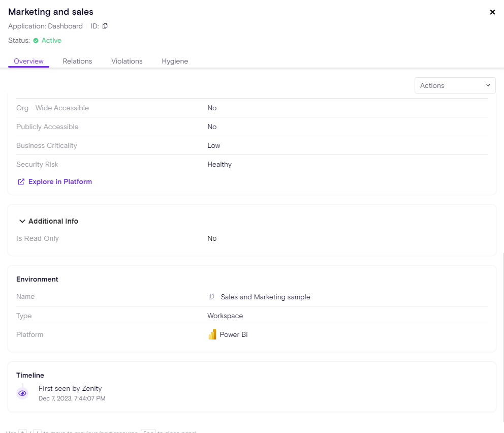Click the Low business criticality value
Image resolution: width=504 pixels, height=433 pixels.
click(x=214, y=146)
